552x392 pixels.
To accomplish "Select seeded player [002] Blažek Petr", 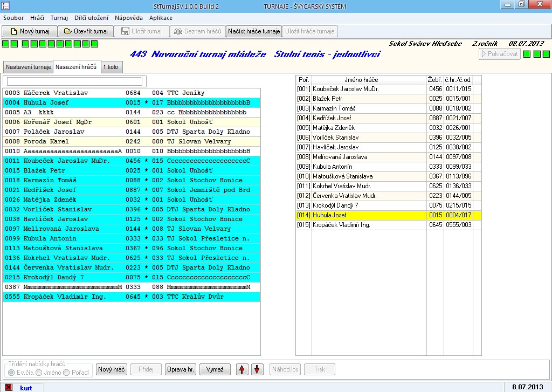I will (x=388, y=99).
